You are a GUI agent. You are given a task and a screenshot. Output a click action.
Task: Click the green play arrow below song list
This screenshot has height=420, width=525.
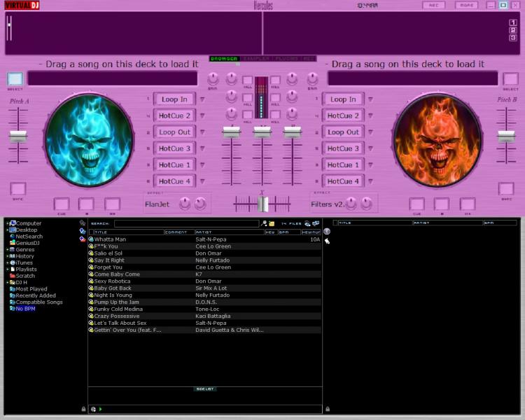pyautogui.click(x=100, y=409)
